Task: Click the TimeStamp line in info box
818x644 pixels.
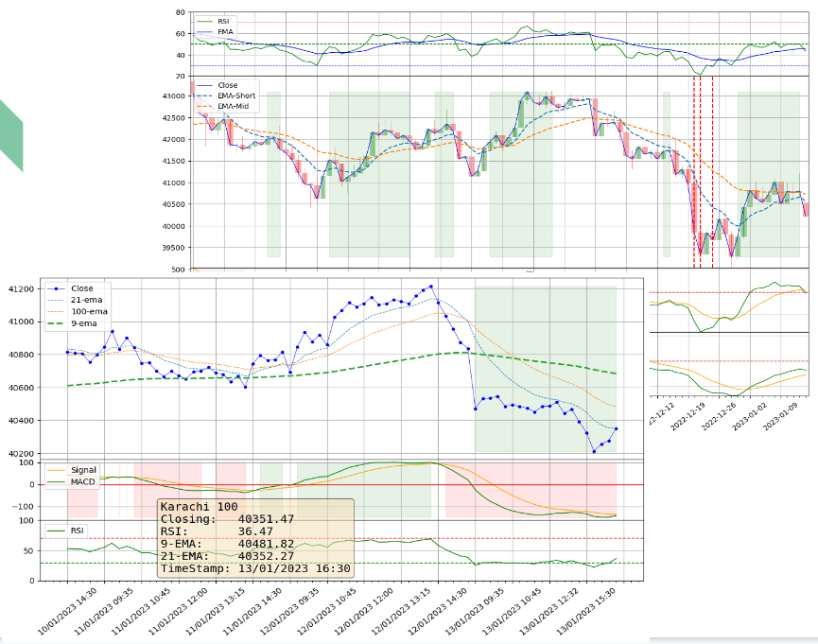Action: tap(255, 569)
